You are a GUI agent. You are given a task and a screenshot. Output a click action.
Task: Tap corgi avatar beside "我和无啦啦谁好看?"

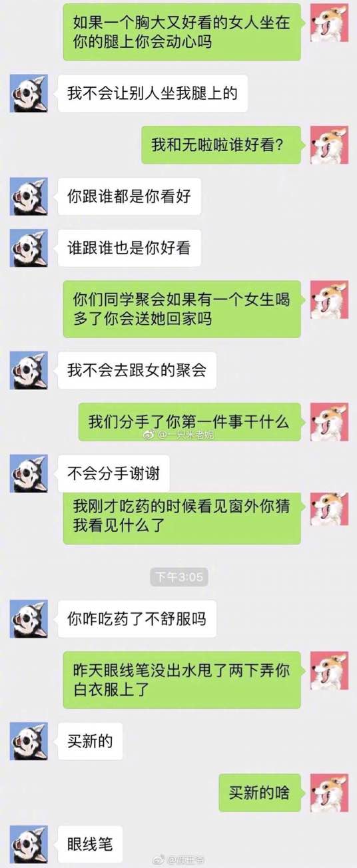click(329, 144)
